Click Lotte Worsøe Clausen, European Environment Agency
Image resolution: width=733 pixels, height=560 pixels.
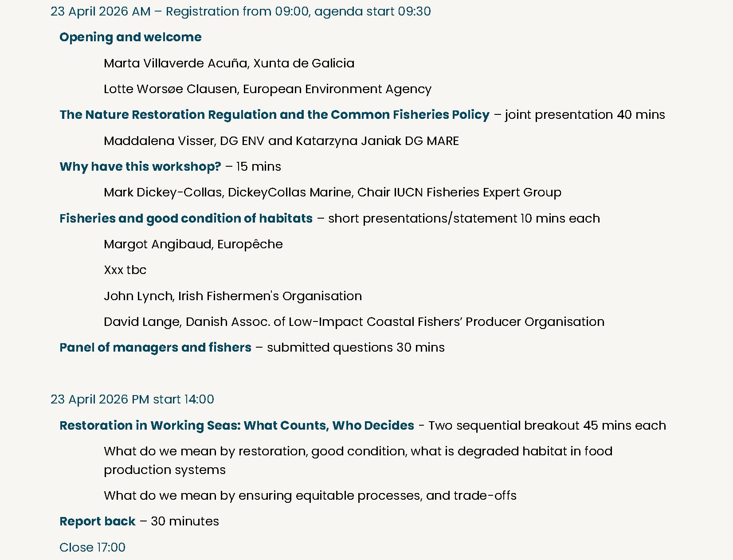pyautogui.click(x=267, y=89)
